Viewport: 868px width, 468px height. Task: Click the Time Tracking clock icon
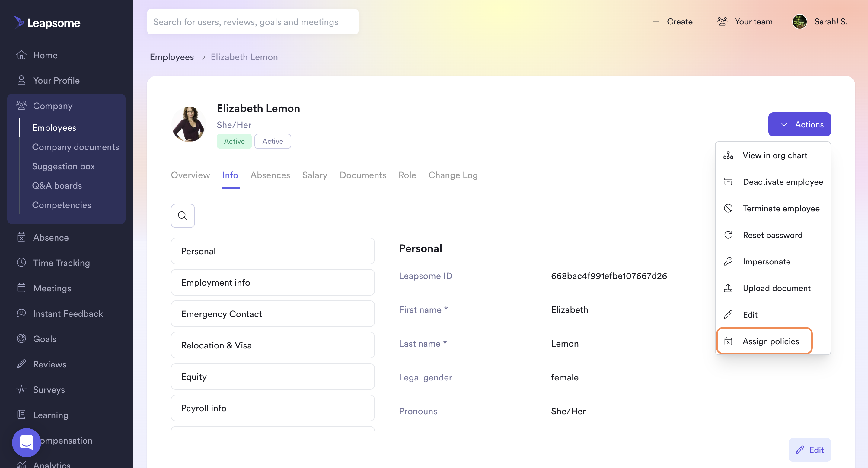(21, 262)
